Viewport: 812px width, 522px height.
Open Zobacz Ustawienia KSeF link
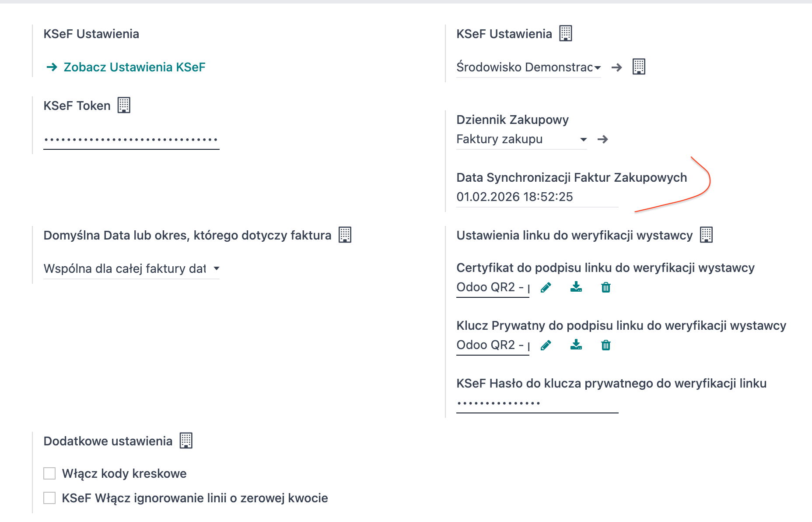point(134,67)
